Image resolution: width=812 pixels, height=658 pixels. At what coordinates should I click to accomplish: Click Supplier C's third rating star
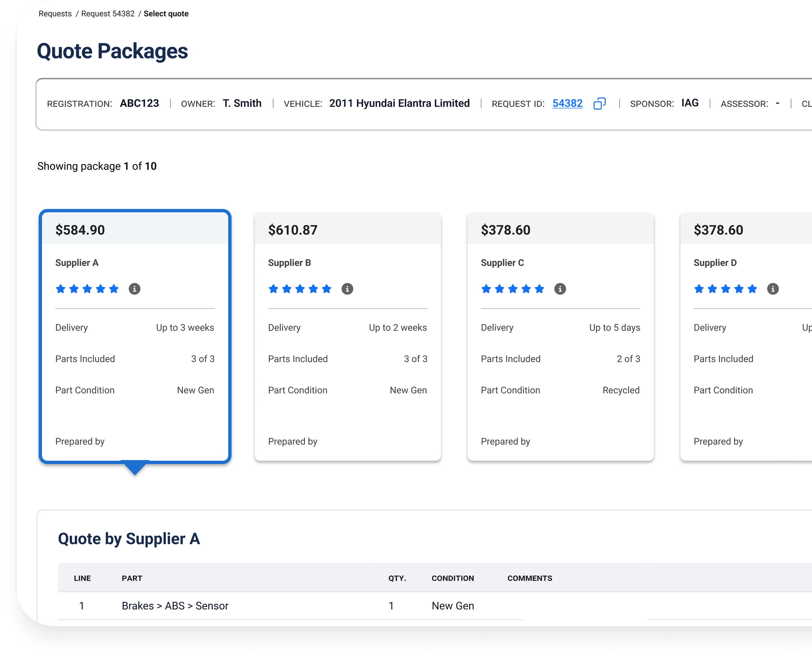coord(513,289)
